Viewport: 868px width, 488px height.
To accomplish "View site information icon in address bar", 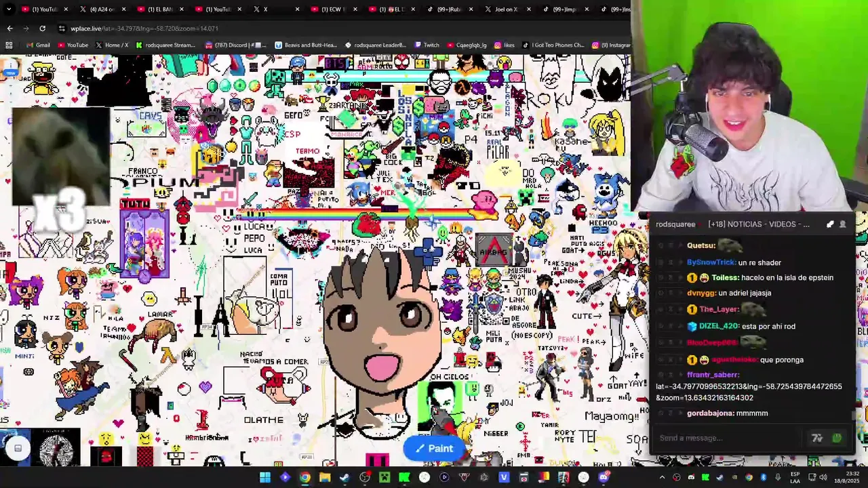I will click(x=62, y=28).
